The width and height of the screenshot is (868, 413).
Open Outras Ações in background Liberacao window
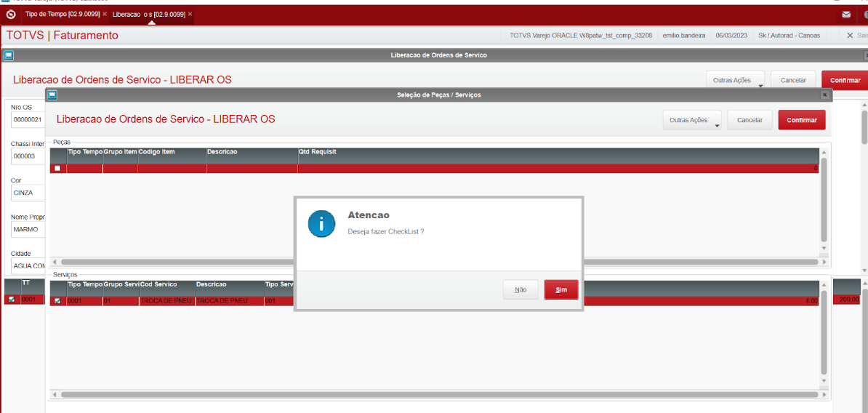click(735, 80)
